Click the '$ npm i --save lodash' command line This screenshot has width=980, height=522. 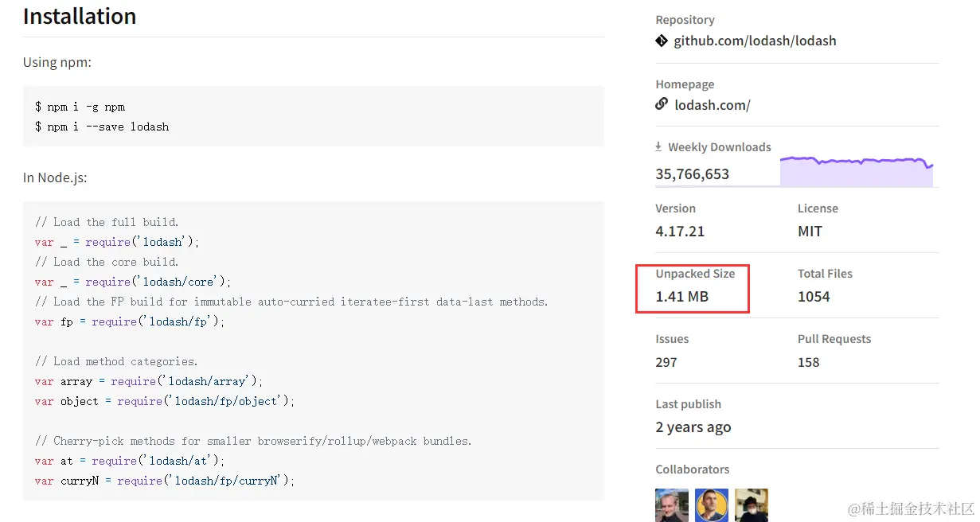pyautogui.click(x=102, y=127)
